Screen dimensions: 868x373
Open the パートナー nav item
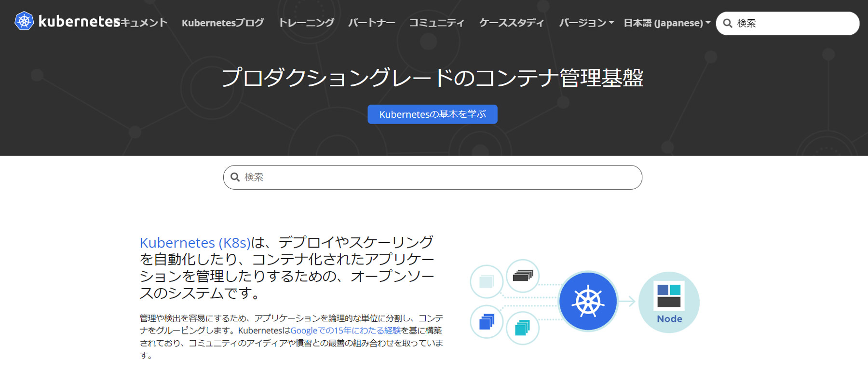(371, 23)
